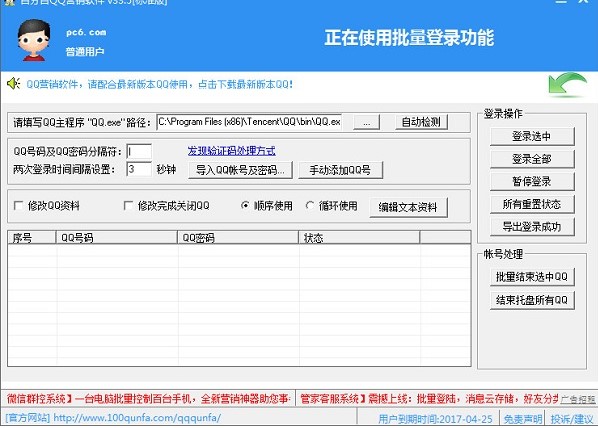Click the 所有重置状态 button
This screenshot has height=428, width=598.
532,204
